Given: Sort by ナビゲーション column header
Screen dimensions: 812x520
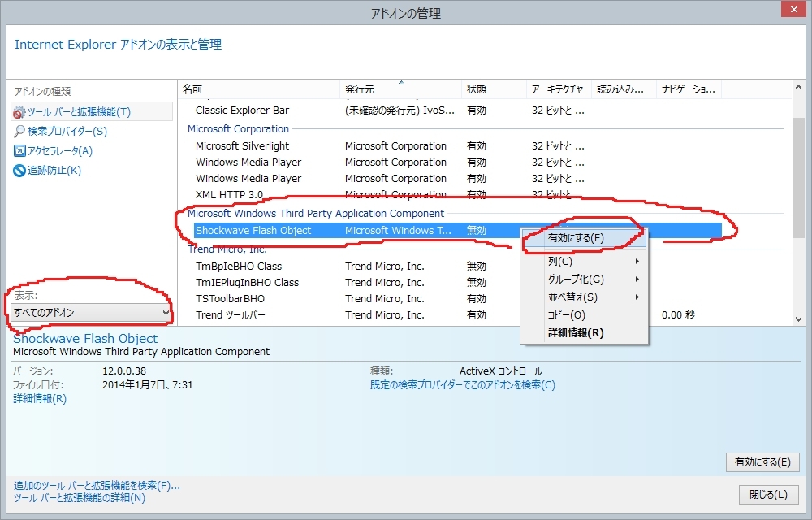Looking at the screenshot, I should 689,89.
